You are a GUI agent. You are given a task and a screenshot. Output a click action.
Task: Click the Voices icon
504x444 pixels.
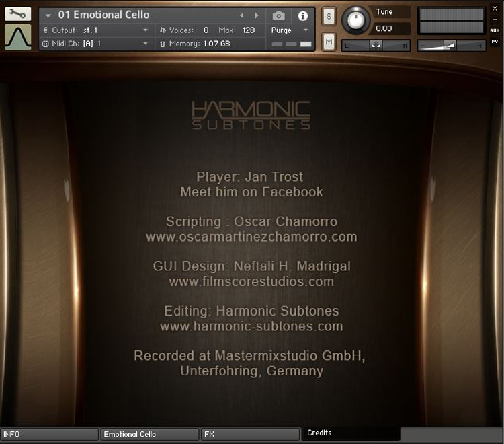point(163,30)
